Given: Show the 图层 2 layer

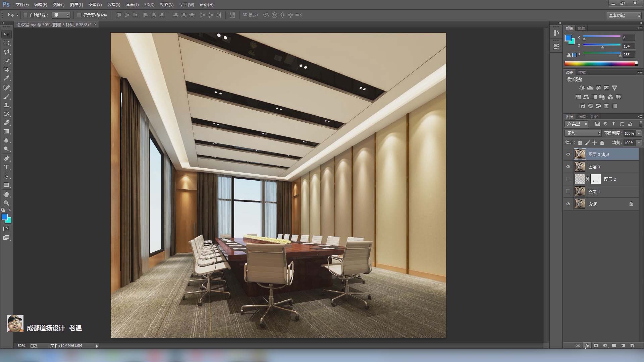Looking at the screenshot, I should [x=568, y=179].
